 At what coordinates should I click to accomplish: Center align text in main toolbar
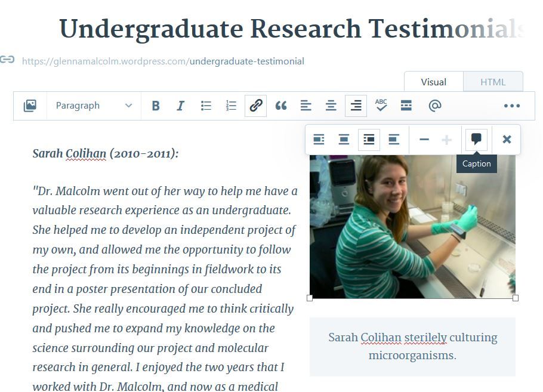point(331,106)
